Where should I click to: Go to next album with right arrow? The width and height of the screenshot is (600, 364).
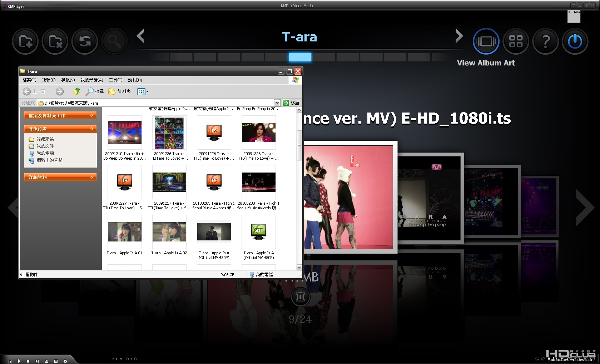(459, 36)
